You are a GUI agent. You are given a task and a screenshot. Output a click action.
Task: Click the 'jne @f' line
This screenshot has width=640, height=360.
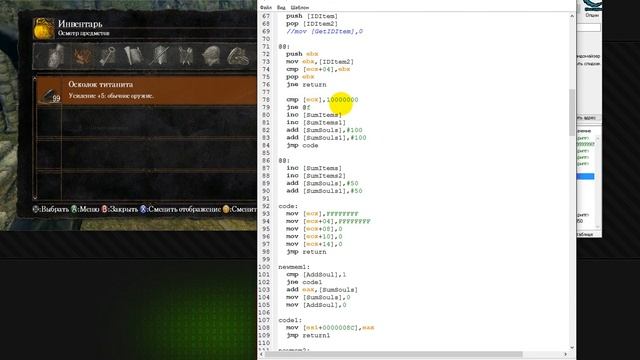[298, 107]
